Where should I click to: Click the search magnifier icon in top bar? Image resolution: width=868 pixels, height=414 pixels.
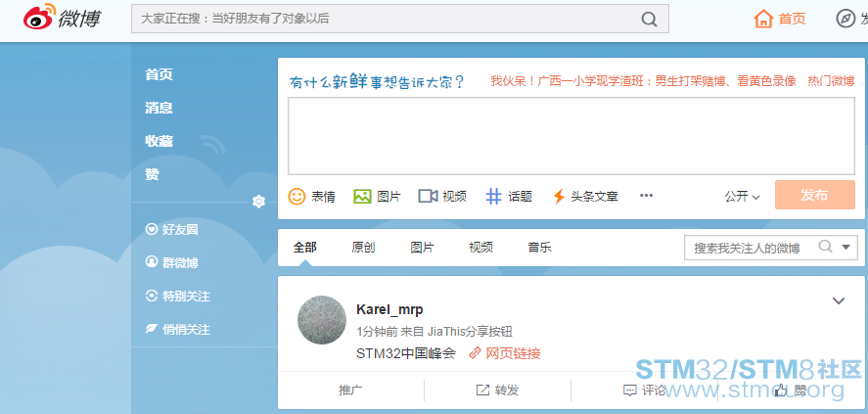click(649, 19)
